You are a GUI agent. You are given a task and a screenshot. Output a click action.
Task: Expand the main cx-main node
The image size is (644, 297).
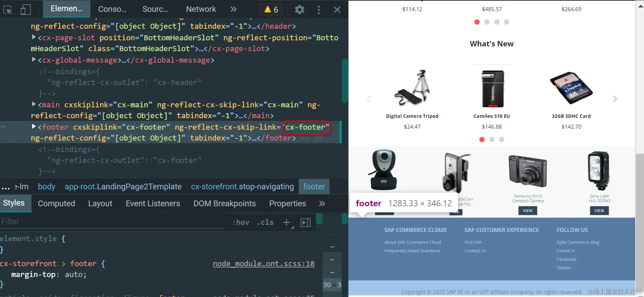tap(34, 104)
